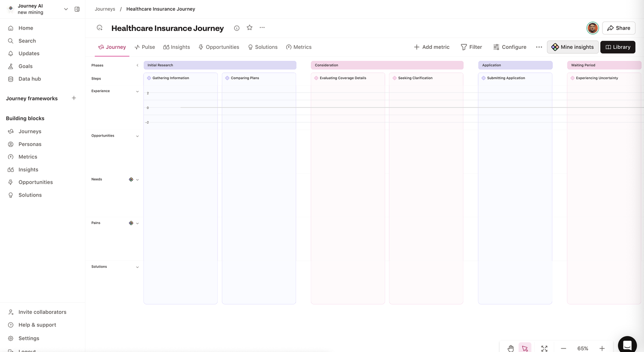Switch to the Insights tab
The height and width of the screenshot is (352, 644).
tap(177, 47)
